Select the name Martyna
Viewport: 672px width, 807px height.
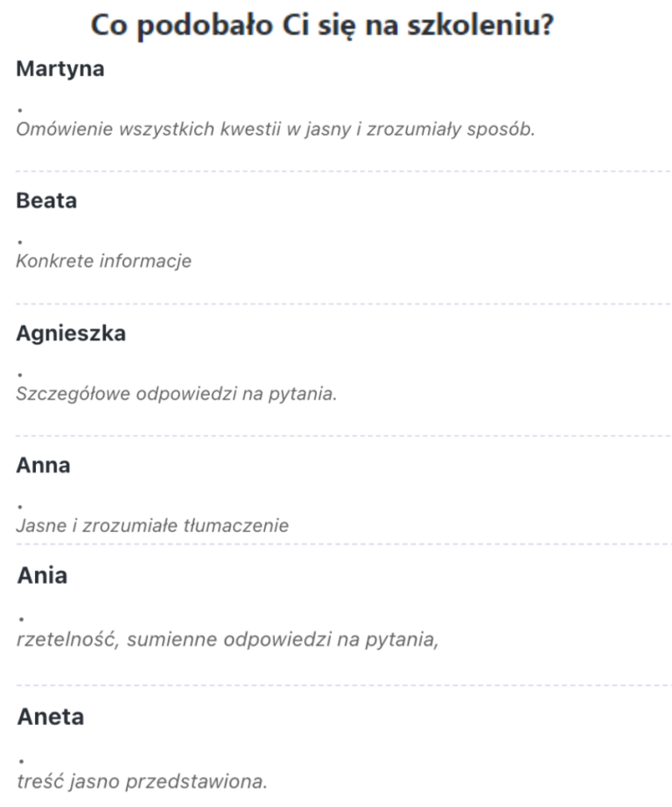click(x=60, y=69)
